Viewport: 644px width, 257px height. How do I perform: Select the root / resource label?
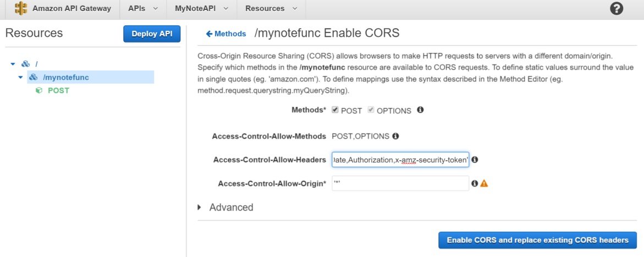tap(36, 64)
